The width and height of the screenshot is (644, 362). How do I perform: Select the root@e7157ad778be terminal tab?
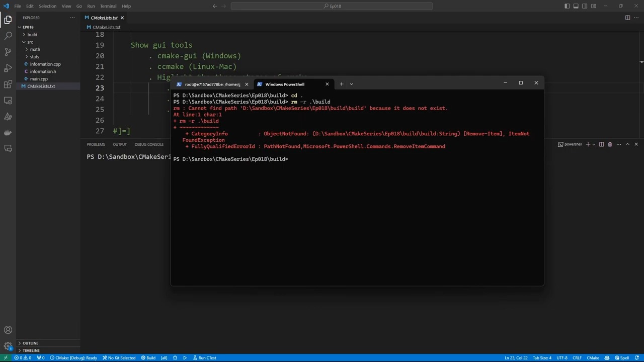point(212,84)
